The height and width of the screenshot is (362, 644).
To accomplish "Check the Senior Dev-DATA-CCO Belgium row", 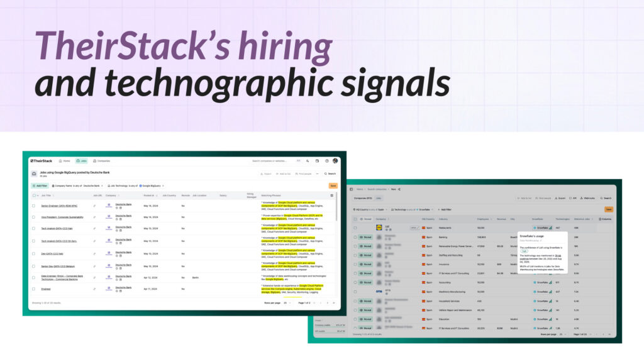I will pos(34,266).
